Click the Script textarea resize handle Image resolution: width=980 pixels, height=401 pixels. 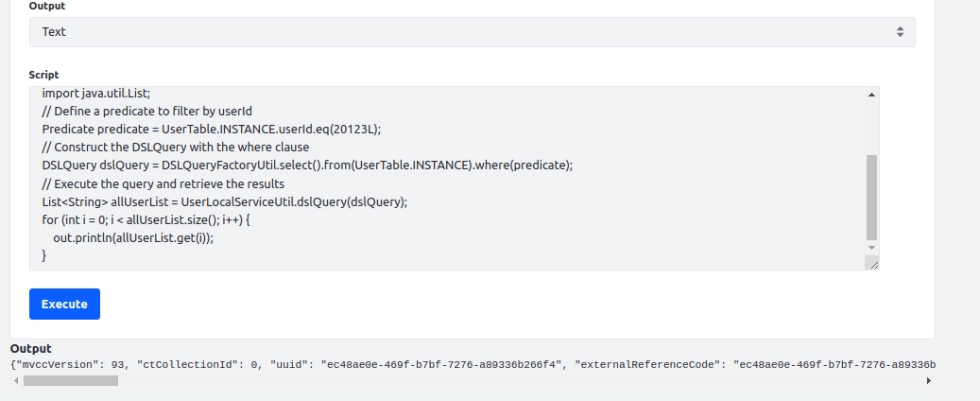tap(873, 264)
